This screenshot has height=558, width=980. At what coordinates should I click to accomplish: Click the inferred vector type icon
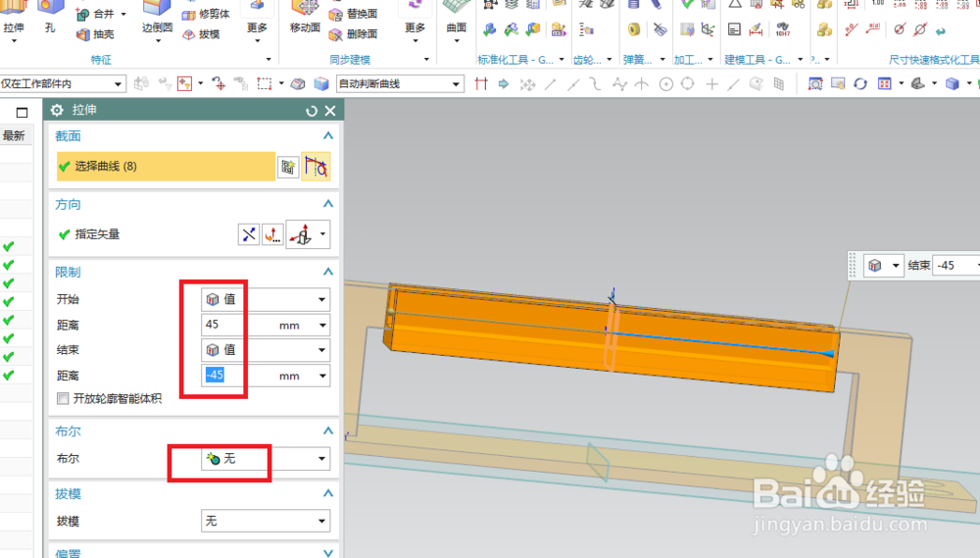click(302, 234)
